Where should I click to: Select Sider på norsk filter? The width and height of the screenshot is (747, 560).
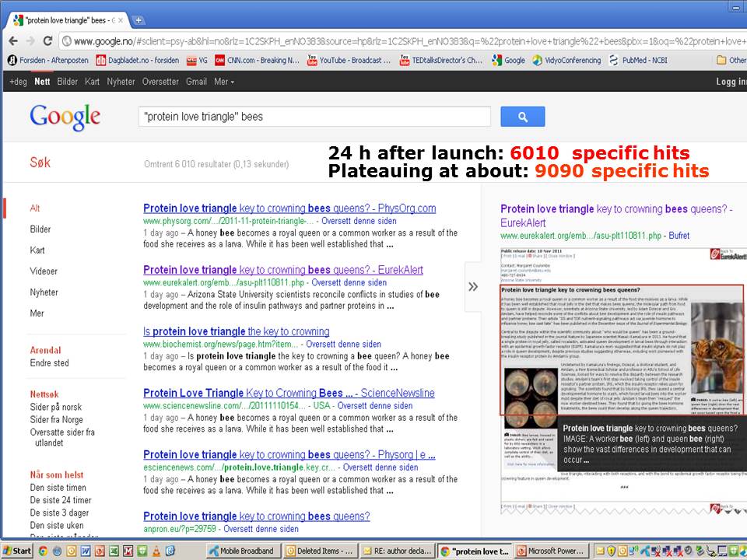pos(56,407)
